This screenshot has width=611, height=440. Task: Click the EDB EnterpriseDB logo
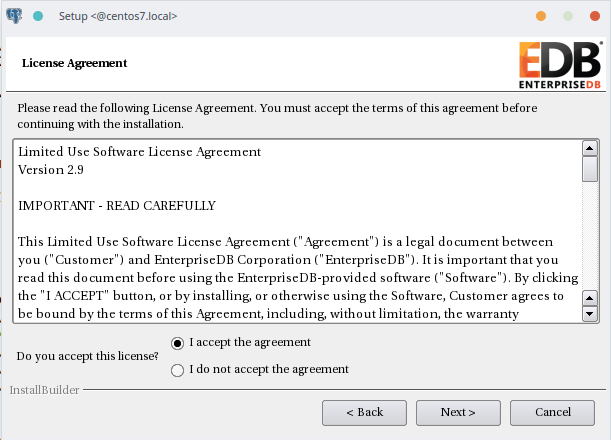click(x=560, y=65)
